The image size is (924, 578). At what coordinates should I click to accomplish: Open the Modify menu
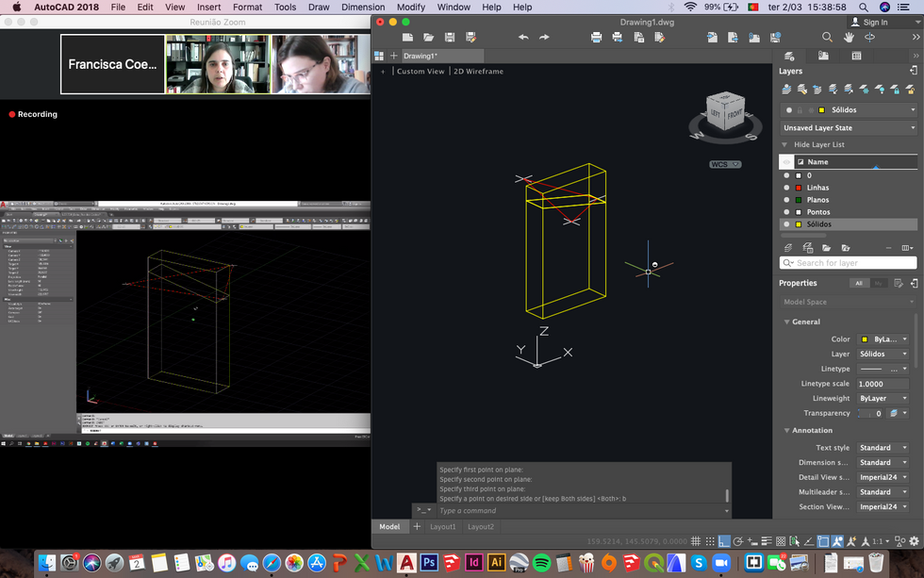point(411,7)
